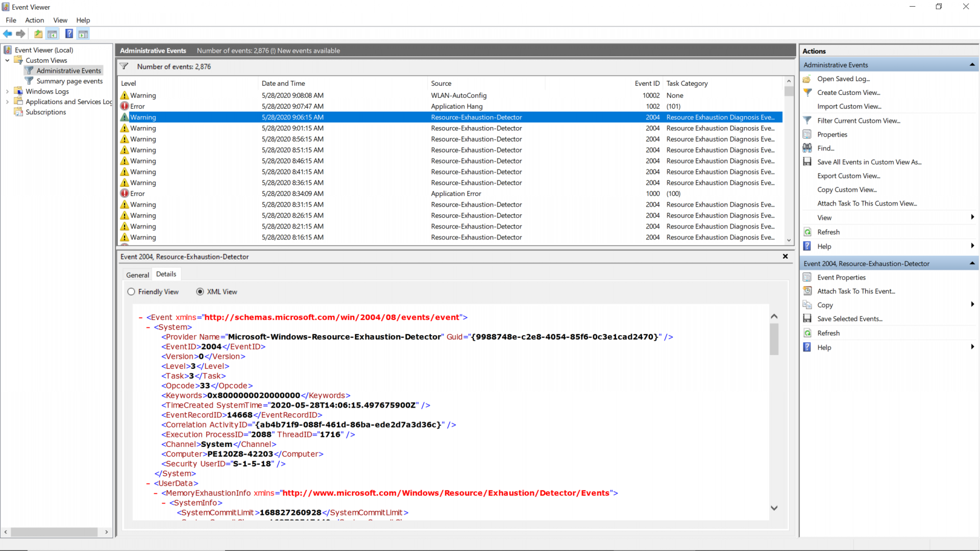Click the Find binoculars icon
Viewport: 980px width, 551px height.
[x=807, y=148]
